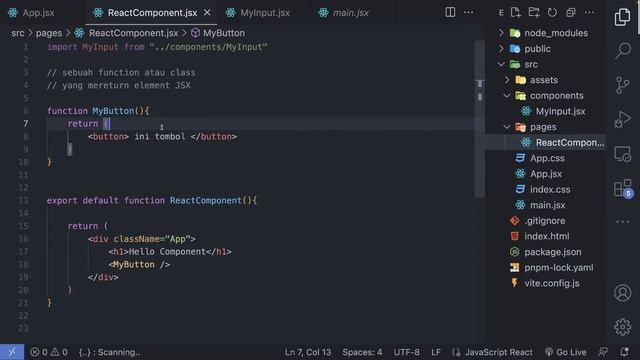640x360 pixels.
Task: Change indentation Spaces: 4
Action: coord(362,352)
